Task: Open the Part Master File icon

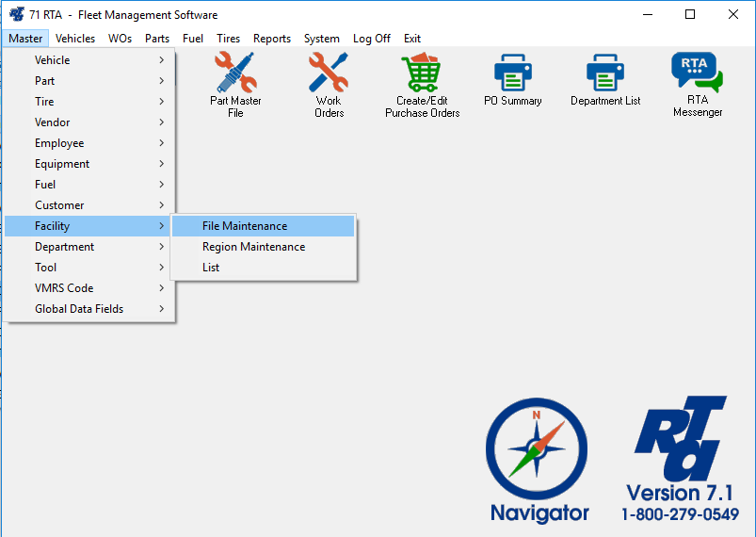Action: pyautogui.click(x=235, y=73)
